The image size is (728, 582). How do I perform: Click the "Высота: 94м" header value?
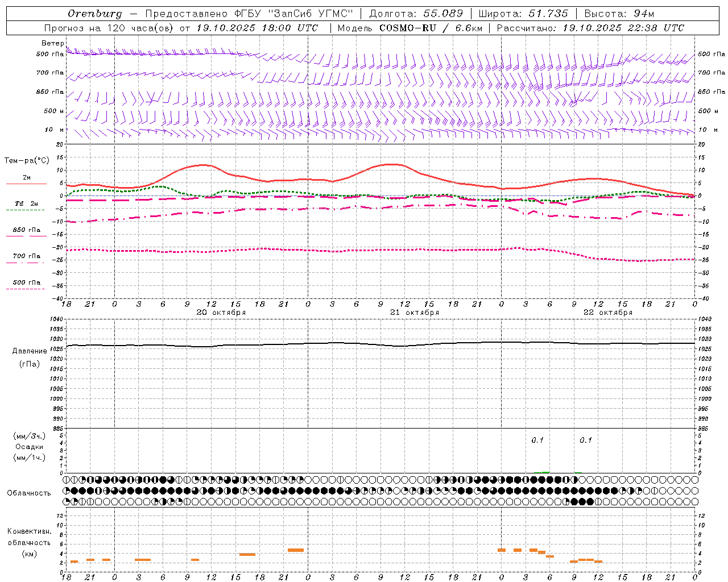pos(619,14)
